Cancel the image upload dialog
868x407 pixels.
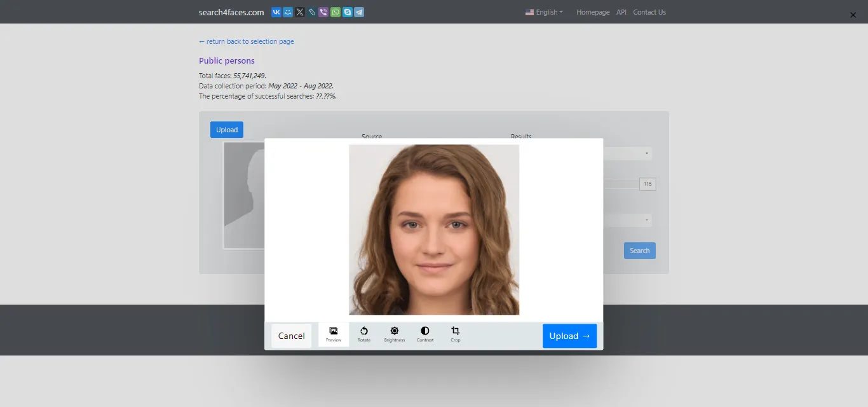pyautogui.click(x=291, y=336)
